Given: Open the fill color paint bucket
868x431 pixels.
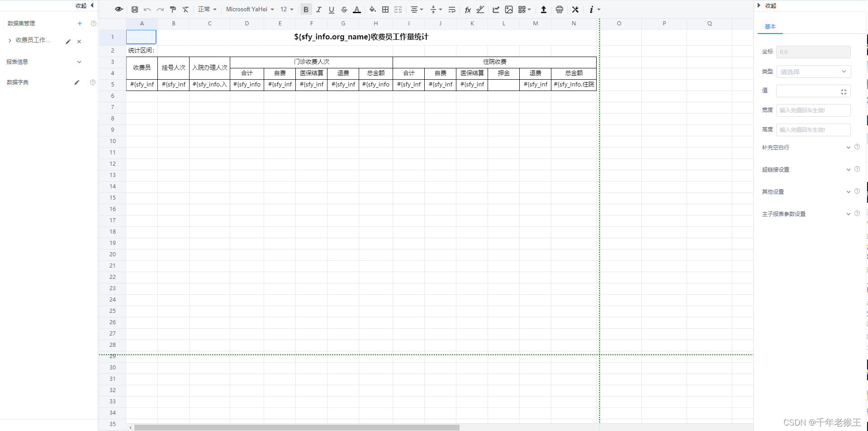Looking at the screenshot, I should pos(372,9).
